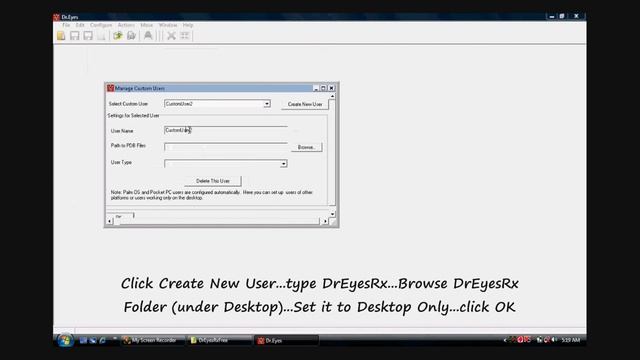Click the copy pages toolbar icon
This screenshot has height=360, width=640.
click(131, 36)
